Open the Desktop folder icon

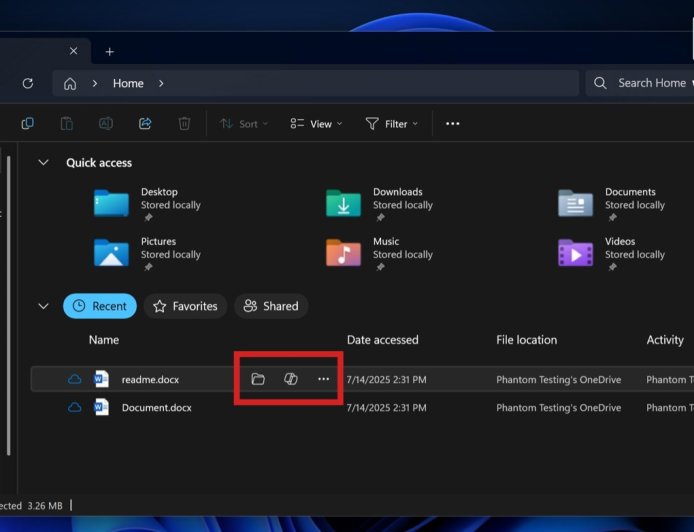(x=111, y=203)
